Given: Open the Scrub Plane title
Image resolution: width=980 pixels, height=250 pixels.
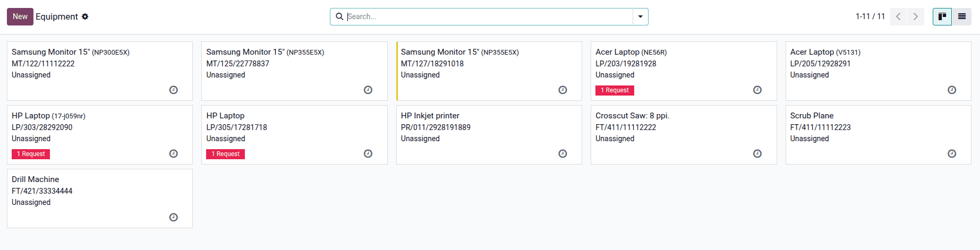Looking at the screenshot, I should (x=812, y=116).
